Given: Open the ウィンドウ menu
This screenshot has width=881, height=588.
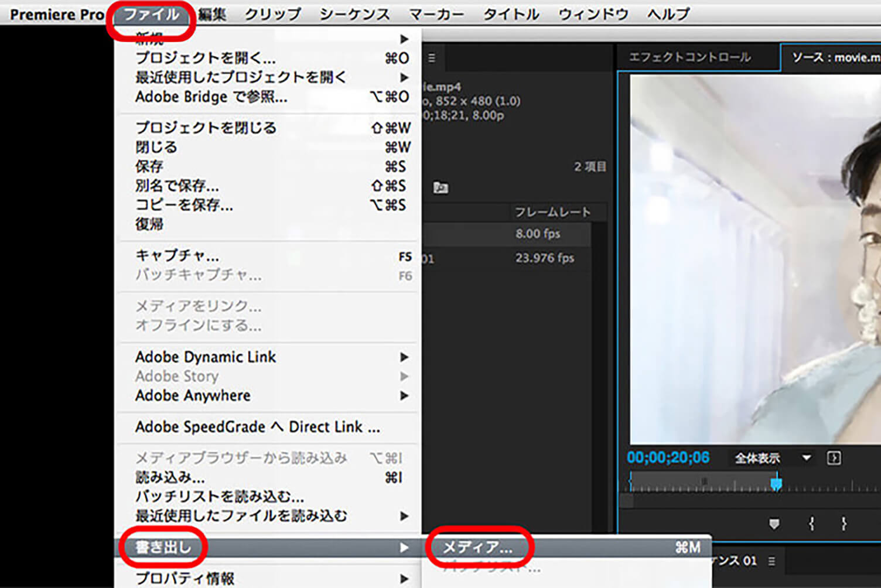Looking at the screenshot, I should [593, 14].
